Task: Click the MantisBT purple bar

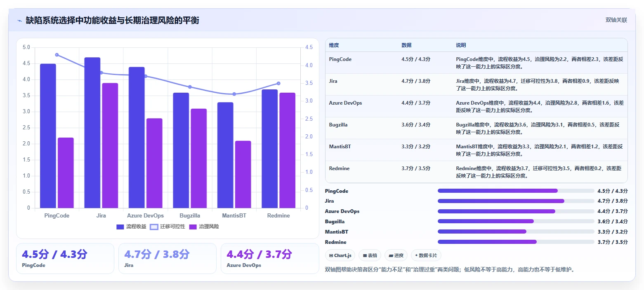Action: tap(243, 174)
